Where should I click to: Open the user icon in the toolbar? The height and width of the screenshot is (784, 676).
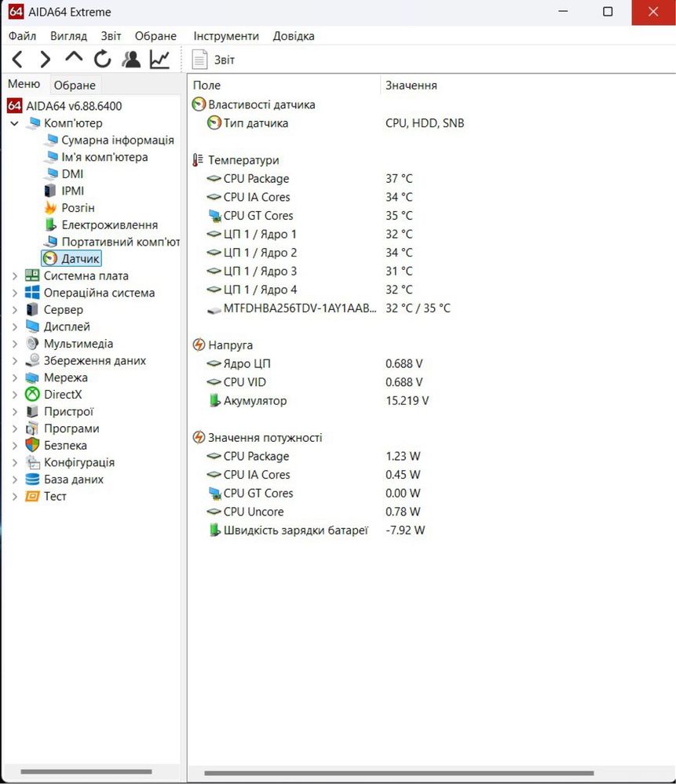click(x=131, y=59)
